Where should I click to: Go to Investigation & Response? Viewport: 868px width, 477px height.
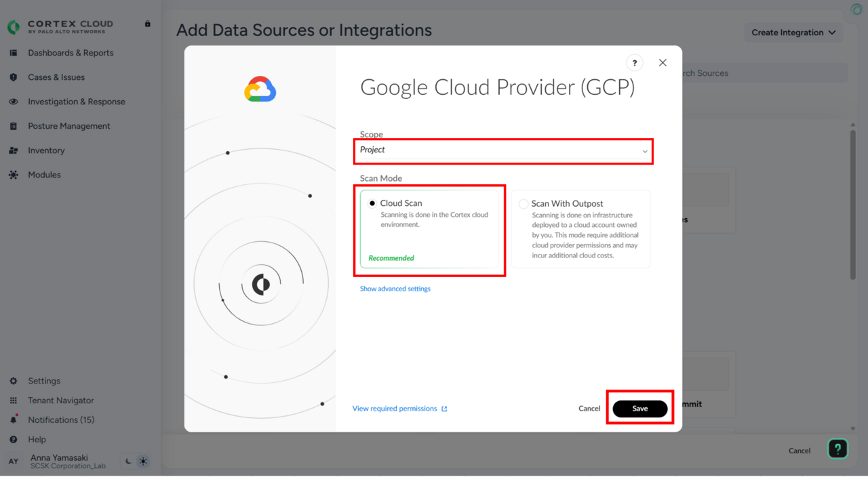[x=77, y=102]
